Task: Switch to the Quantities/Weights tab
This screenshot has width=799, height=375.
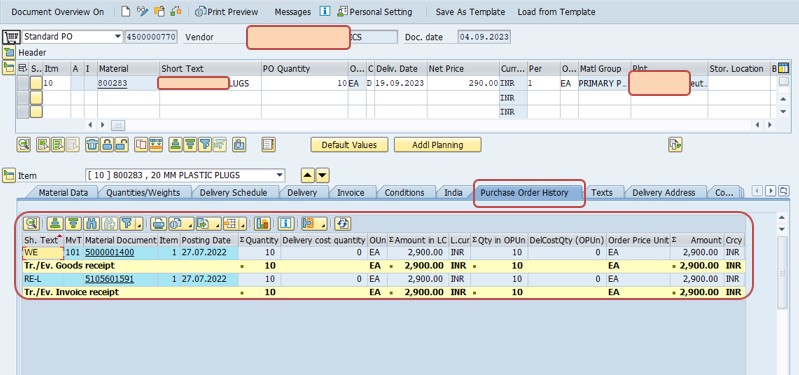Action: [x=143, y=193]
